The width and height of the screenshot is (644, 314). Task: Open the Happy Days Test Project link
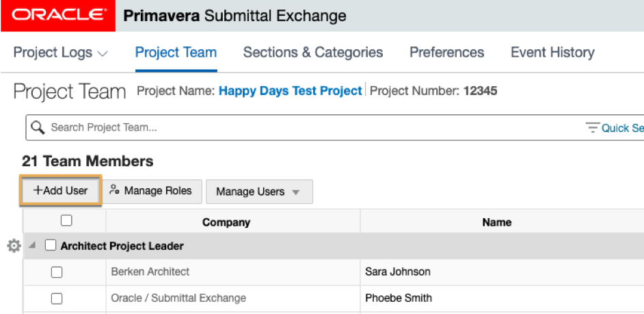pos(290,91)
